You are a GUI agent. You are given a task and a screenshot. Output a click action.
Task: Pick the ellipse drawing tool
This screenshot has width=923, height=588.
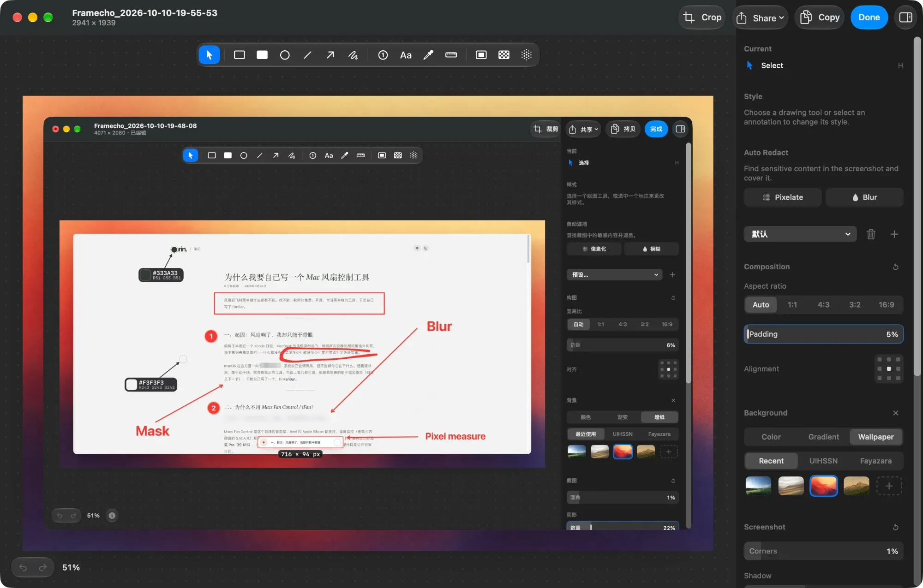[x=285, y=55]
